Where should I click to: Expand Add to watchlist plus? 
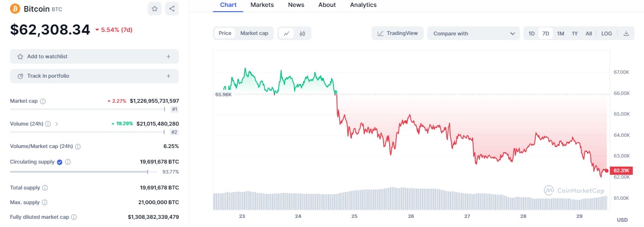[168, 57]
